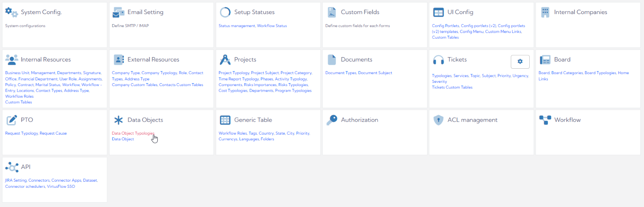Viewport: 644px width, 207px height.
Task: Open Request Cause link
Action: (53, 133)
